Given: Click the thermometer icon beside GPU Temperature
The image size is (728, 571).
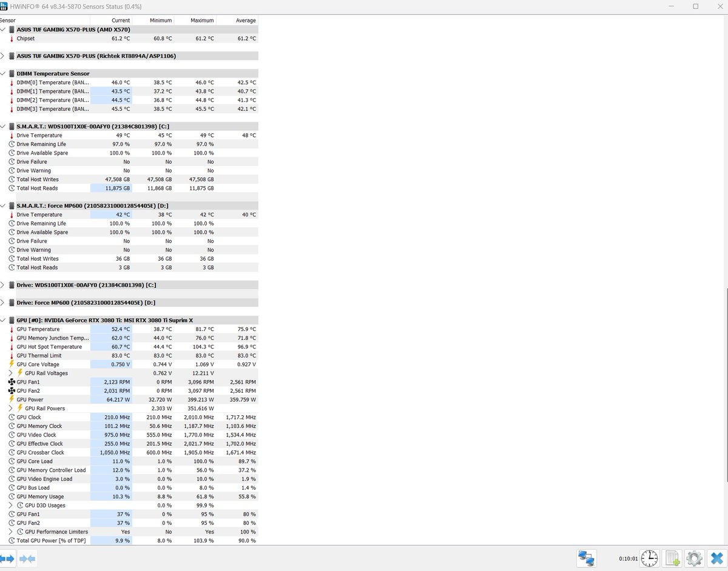Looking at the screenshot, I should pos(12,329).
